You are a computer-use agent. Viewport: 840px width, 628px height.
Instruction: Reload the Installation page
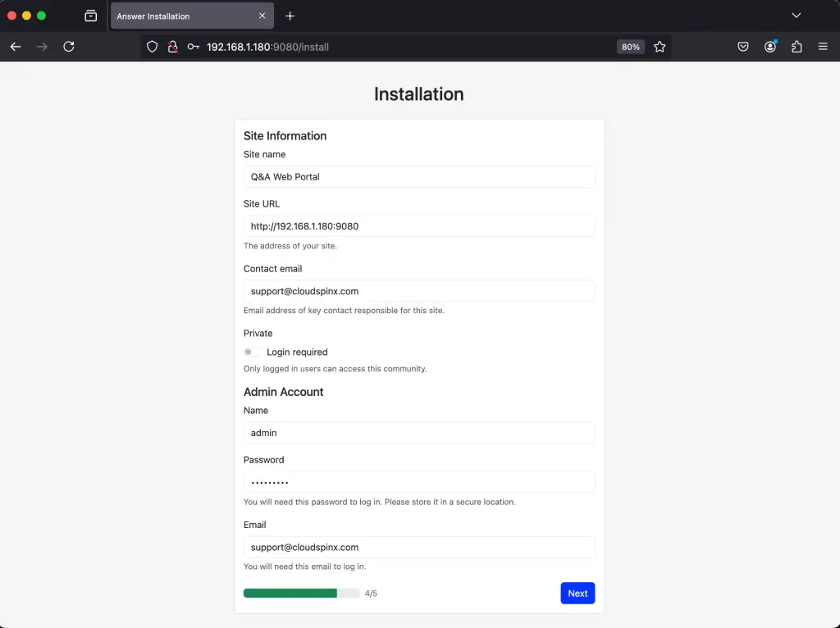tap(67, 47)
